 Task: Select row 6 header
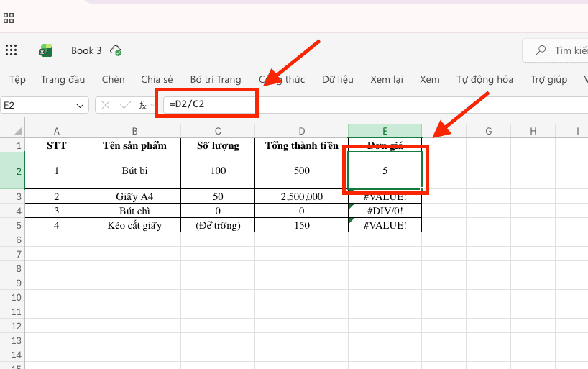coord(12,240)
